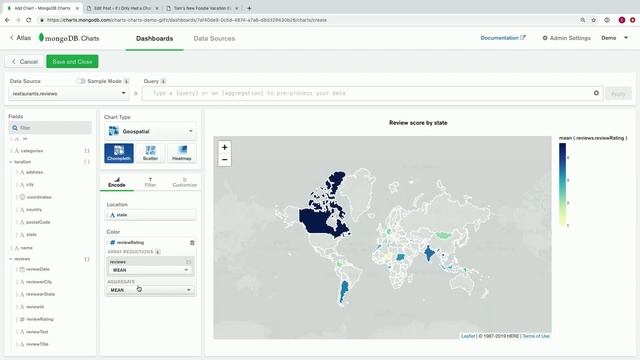Screen dimensions: 640x360
Task: Click Sample Mode info icon
Action: [127, 81]
